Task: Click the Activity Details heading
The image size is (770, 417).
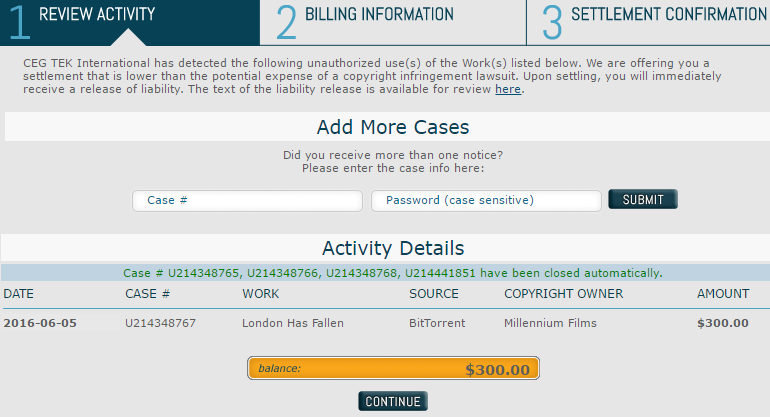Action: [x=393, y=248]
